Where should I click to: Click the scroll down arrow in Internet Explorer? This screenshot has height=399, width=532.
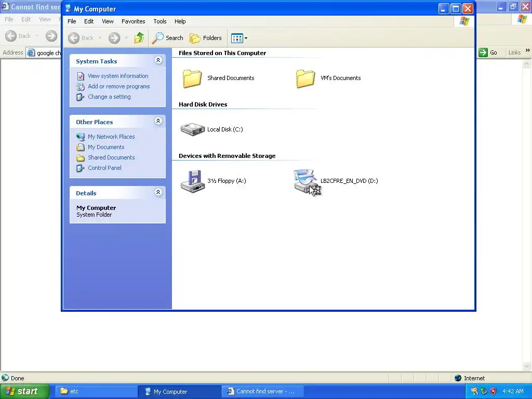pos(527,366)
